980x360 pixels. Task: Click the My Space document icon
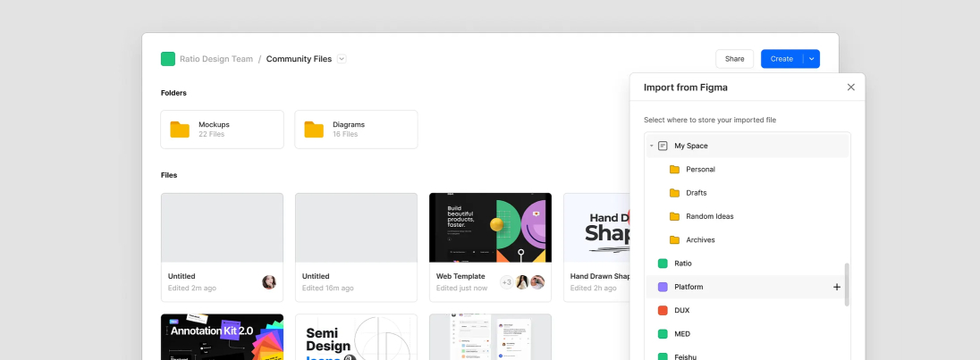(663, 146)
